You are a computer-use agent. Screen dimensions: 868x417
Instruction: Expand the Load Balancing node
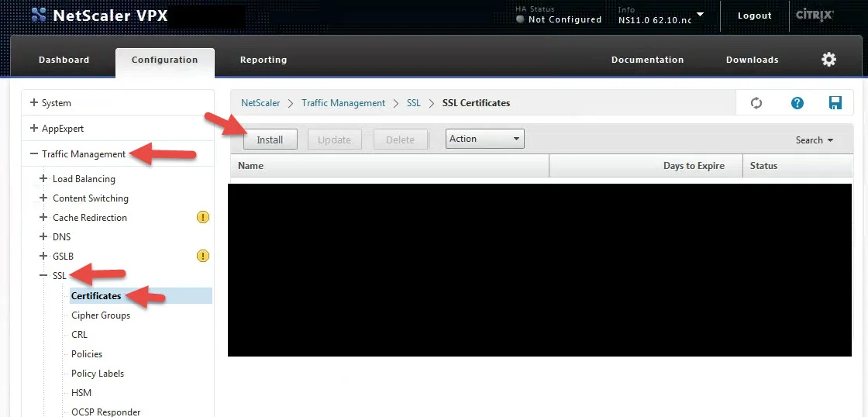[43, 179]
